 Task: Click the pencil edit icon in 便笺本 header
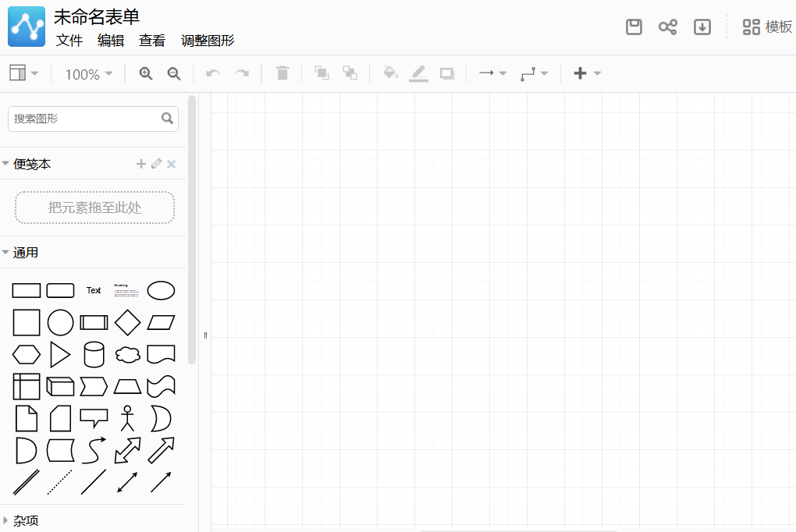156,164
